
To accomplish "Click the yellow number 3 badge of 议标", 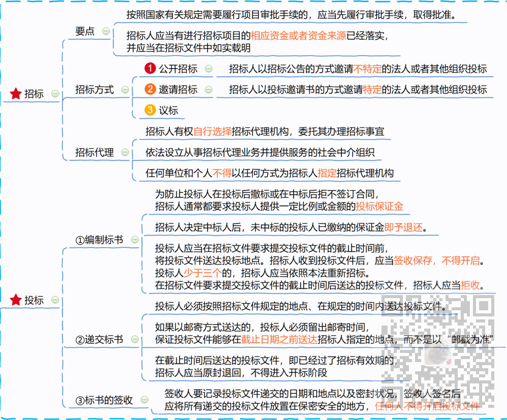I will tap(150, 110).
